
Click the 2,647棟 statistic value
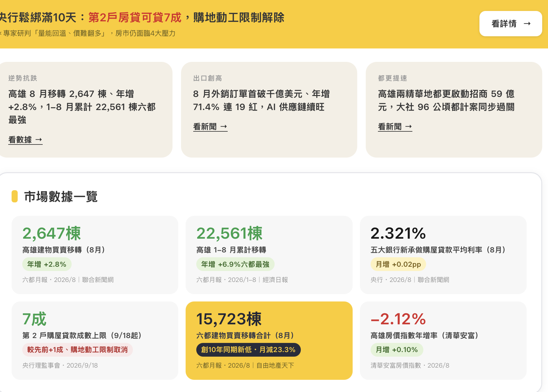pos(52,233)
